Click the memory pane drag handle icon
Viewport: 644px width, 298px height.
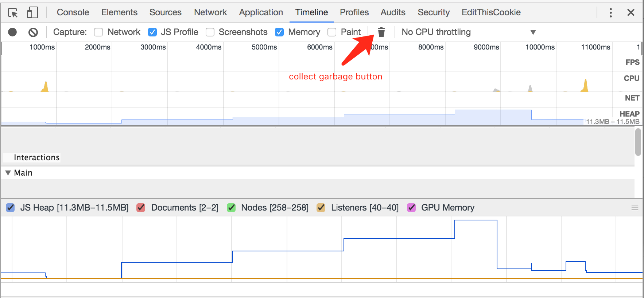pyautogui.click(x=635, y=207)
